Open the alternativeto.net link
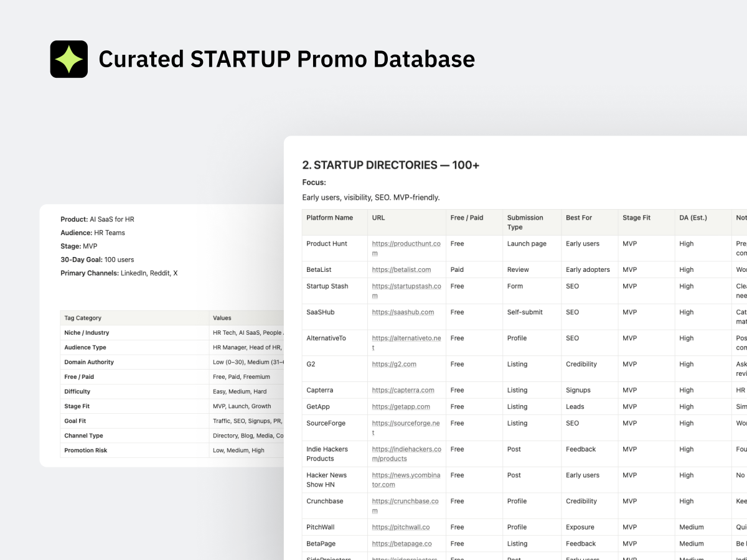Viewport: 747px width, 560px height. [x=406, y=338]
